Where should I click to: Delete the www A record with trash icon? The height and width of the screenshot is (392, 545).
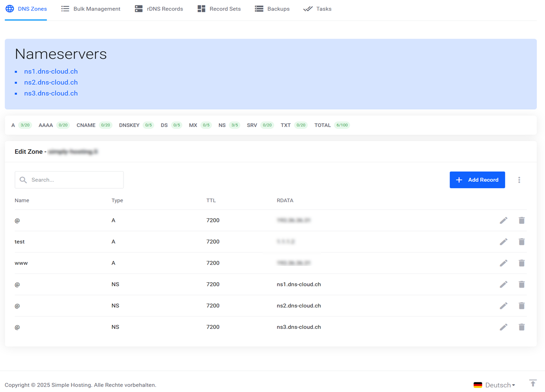[521, 263]
